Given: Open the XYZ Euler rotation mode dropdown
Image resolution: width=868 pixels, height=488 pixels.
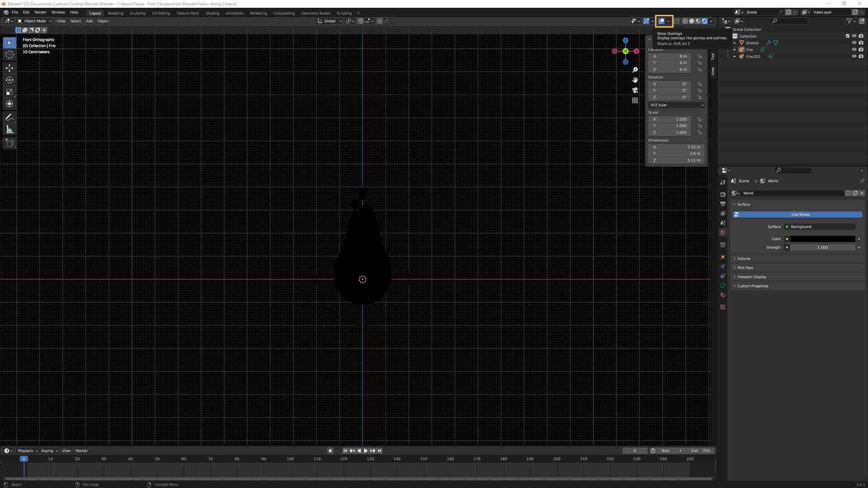Looking at the screenshot, I should (x=676, y=105).
